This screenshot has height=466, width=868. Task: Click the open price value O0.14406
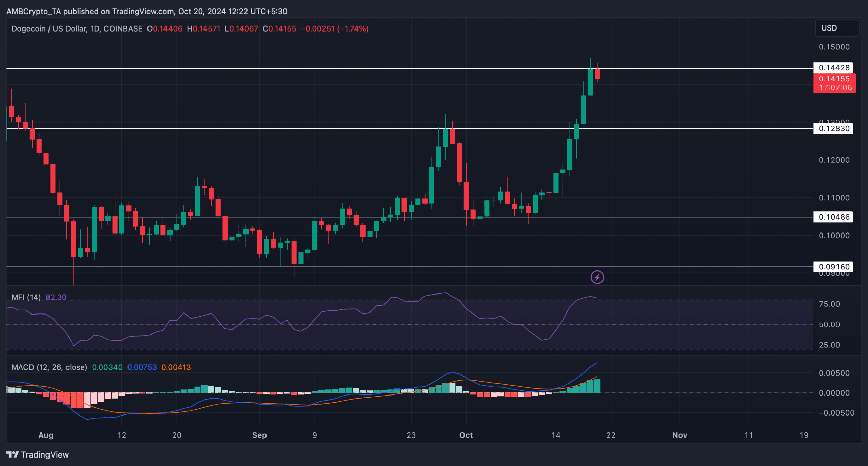(x=165, y=29)
